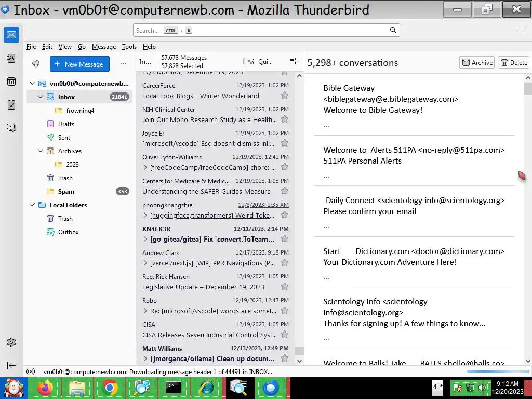532x399 pixels.
Task: Click the Santa start button
Action: [14, 388]
